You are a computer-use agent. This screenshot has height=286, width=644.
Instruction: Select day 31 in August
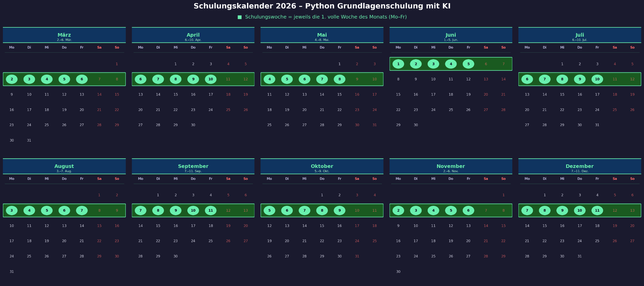(x=12, y=272)
